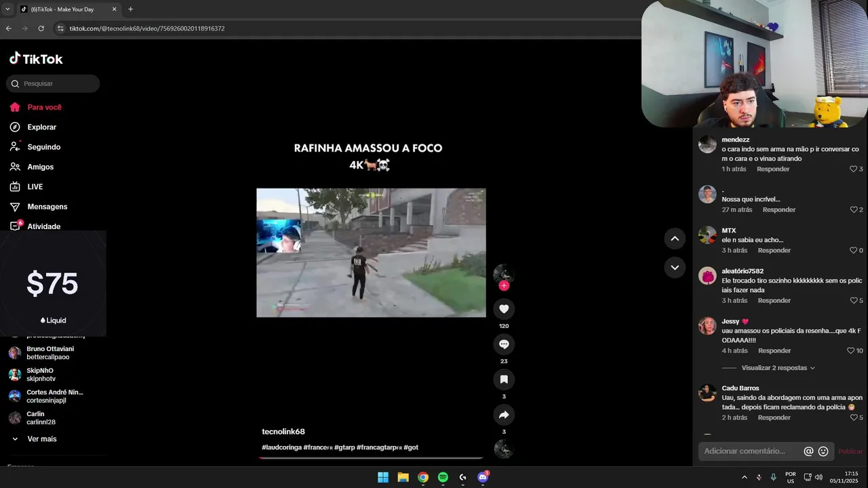Go to Seguindo feed
Image resolution: width=868 pixels, height=488 pixels.
[35, 147]
